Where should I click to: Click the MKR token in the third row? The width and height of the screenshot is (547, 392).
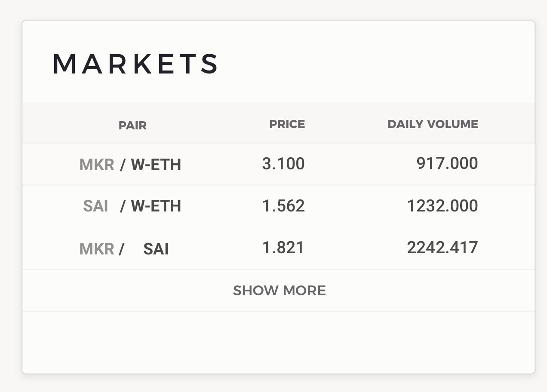coord(97,249)
